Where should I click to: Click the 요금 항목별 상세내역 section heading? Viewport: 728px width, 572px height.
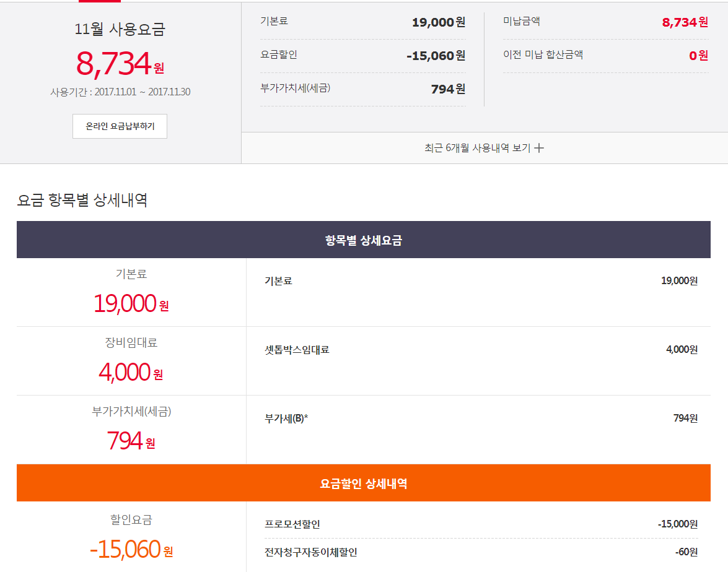click(82, 200)
